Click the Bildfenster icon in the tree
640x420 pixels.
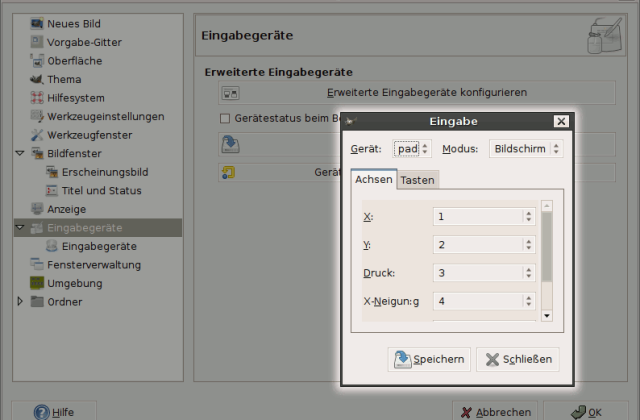(x=37, y=153)
